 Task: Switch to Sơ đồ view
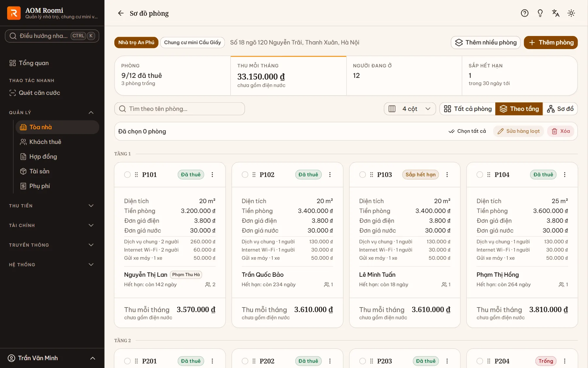(x=560, y=109)
